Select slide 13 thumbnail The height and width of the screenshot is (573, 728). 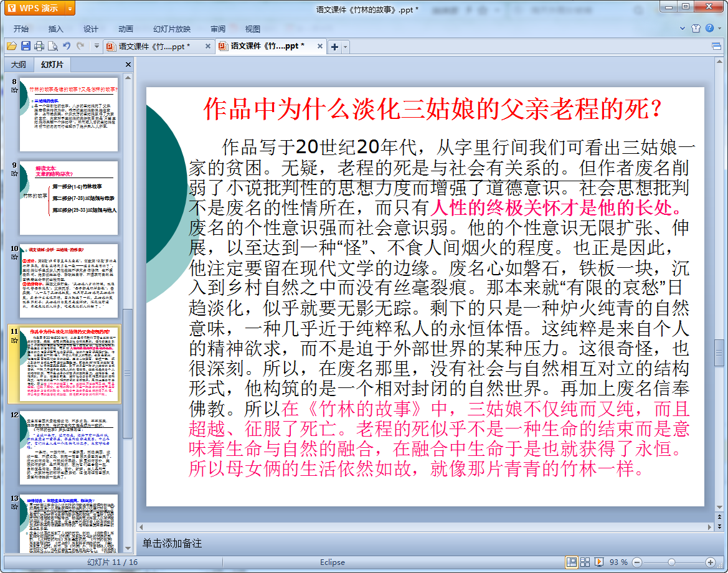coord(69,523)
